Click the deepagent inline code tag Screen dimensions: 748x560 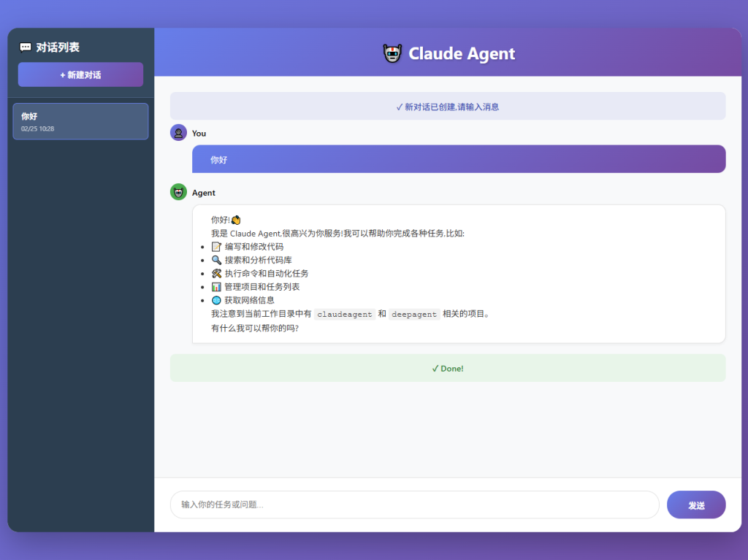[414, 314]
